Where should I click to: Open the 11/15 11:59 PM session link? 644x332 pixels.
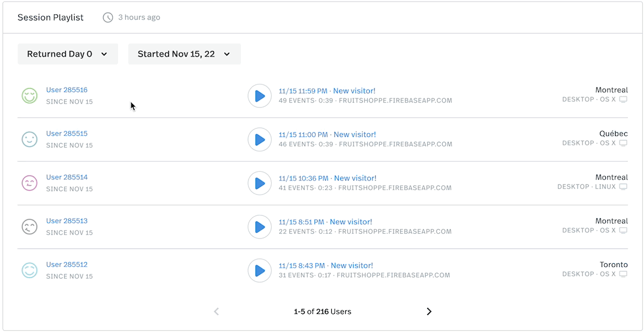coord(327,91)
